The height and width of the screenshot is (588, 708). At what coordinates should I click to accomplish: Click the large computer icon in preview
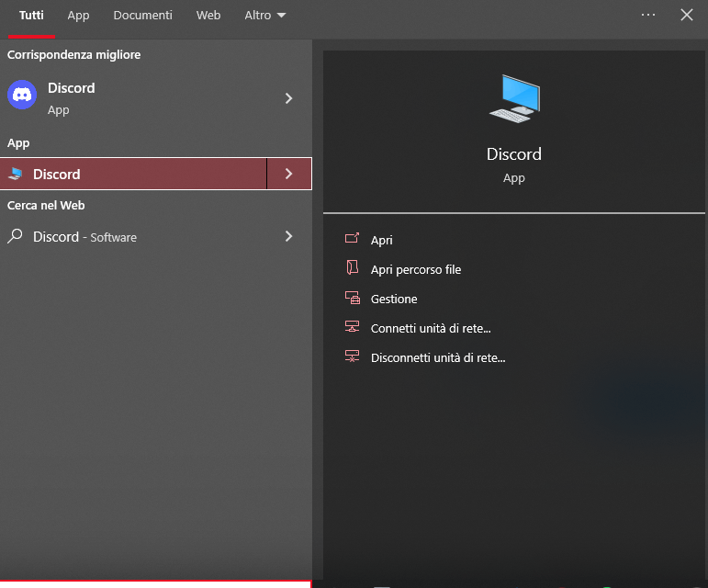pyautogui.click(x=515, y=99)
